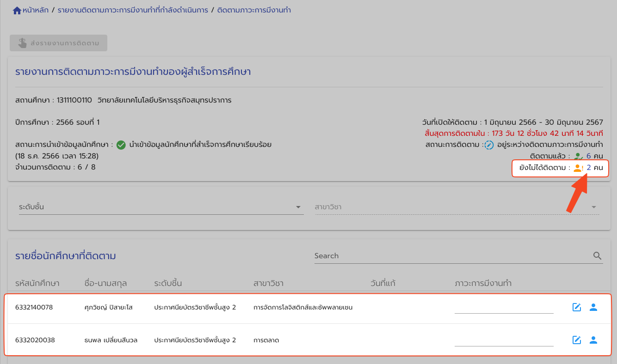Viewport: 617px width, 364px height.
Task: Click person icon for student 6332140078
Action: point(593,307)
